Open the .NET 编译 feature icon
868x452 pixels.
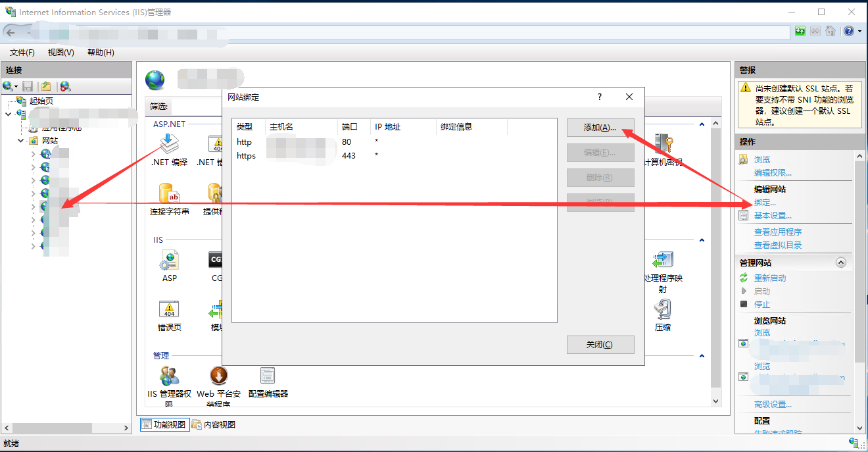(170, 144)
